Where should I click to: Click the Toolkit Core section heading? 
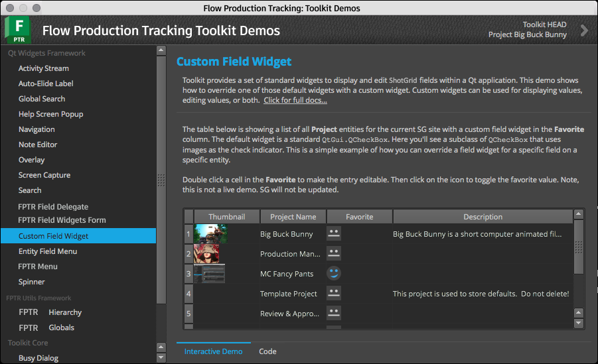click(x=28, y=343)
